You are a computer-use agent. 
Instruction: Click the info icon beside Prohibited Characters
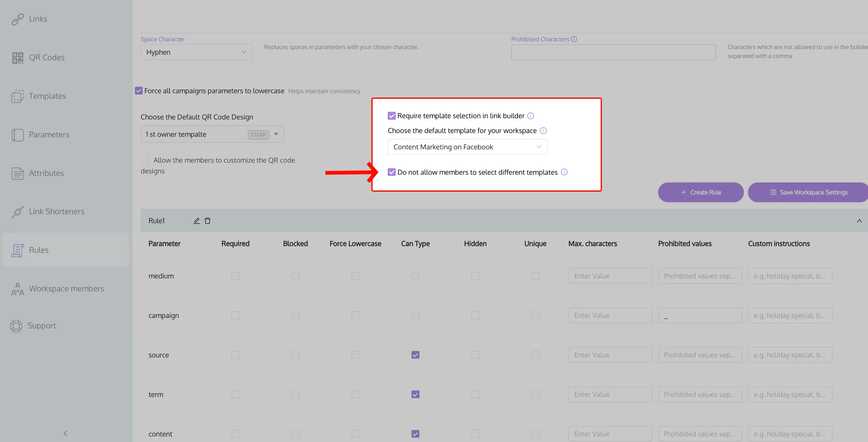click(x=574, y=39)
